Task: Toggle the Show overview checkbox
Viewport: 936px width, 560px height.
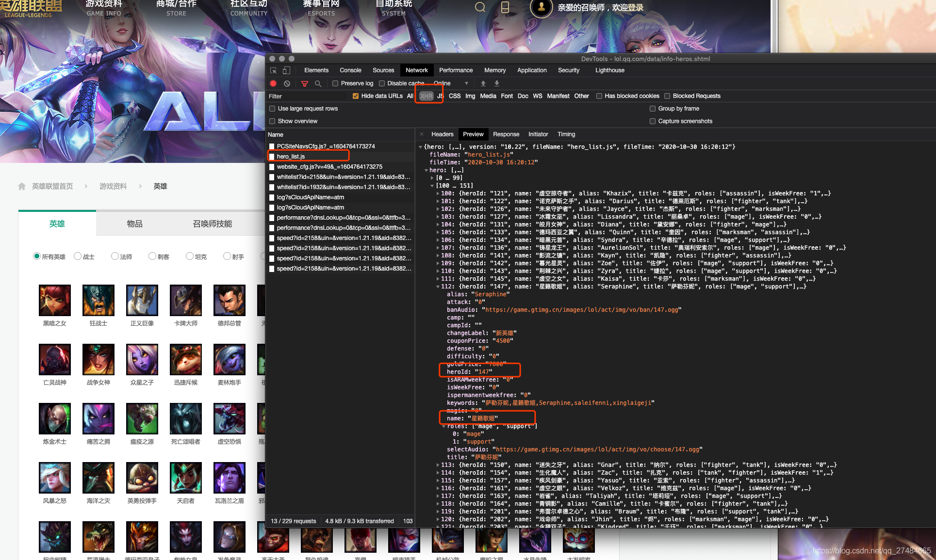Action: point(272,121)
